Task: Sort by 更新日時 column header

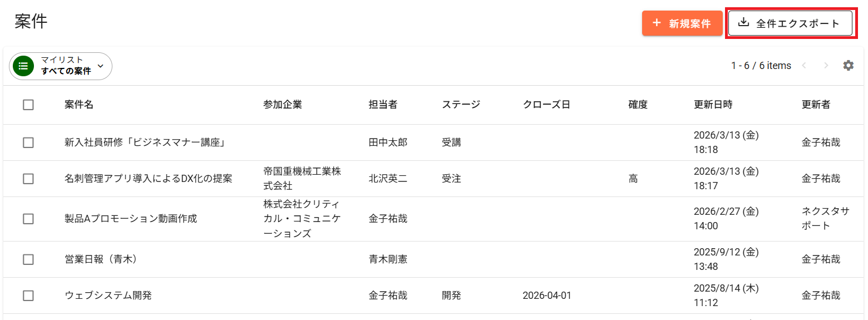Action: pos(713,105)
